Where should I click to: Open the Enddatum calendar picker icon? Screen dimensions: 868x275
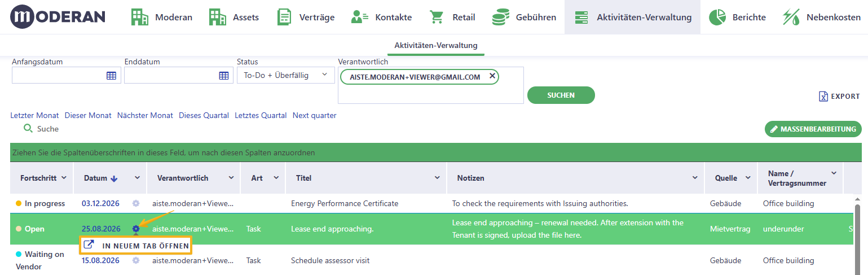coord(224,76)
